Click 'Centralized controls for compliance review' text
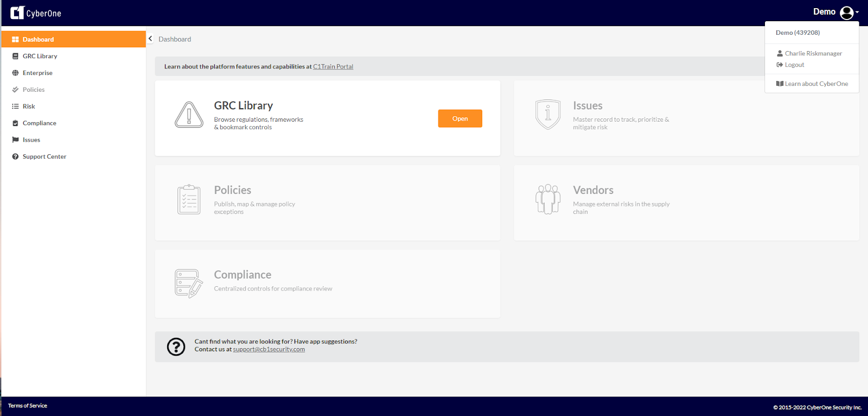This screenshot has height=416, width=868. [273, 289]
